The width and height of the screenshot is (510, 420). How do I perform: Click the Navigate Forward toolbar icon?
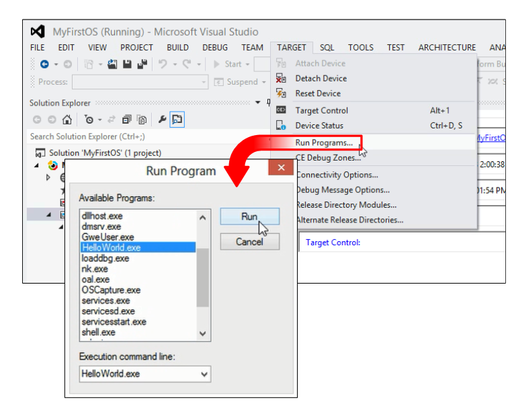coord(68,64)
